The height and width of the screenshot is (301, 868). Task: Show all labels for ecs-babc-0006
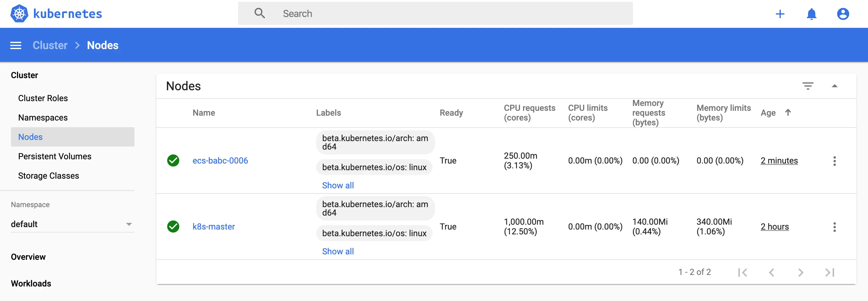(x=338, y=185)
